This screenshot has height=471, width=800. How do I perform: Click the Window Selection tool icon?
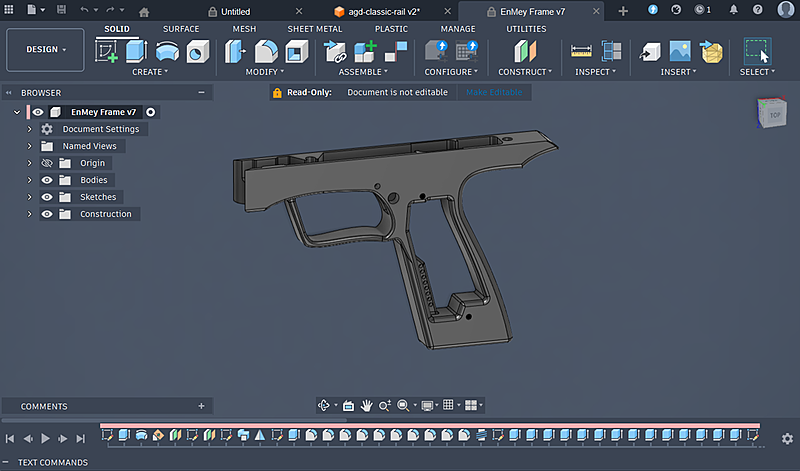757,51
